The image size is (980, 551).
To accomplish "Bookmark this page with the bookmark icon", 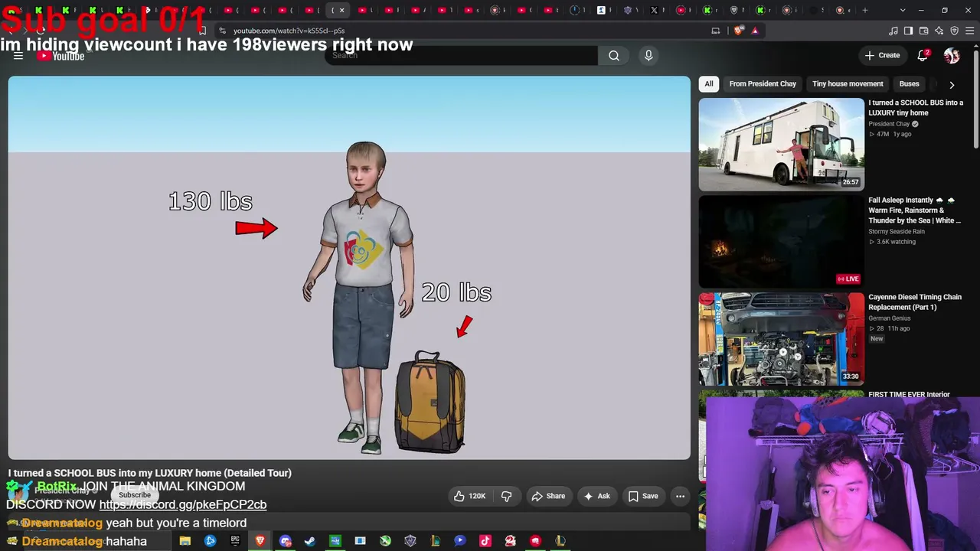I will tap(202, 31).
